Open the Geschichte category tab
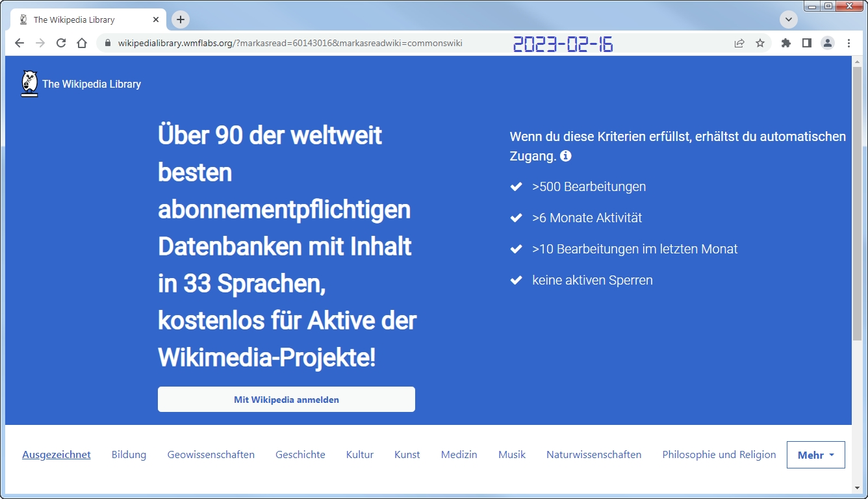Viewport: 868px width, 499px height. pos(300,455)
